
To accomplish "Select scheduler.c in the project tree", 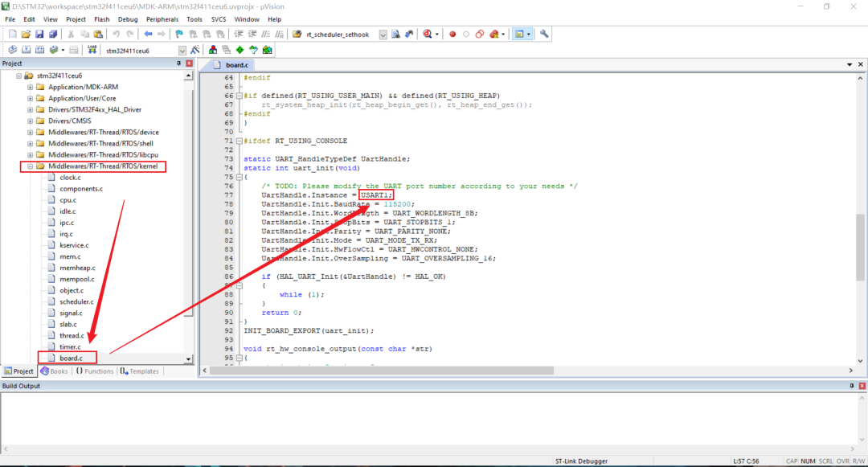I will (x=76, y=301).
